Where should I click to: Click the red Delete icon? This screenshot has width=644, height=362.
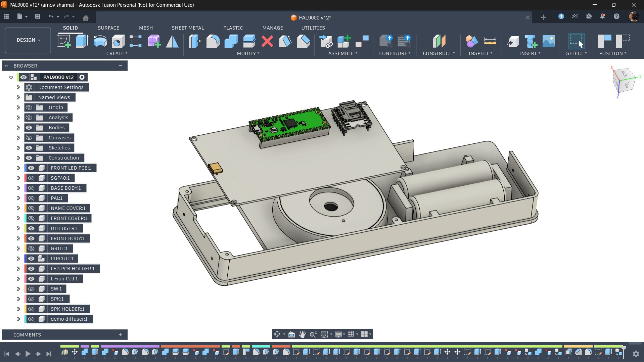(267, 41)
